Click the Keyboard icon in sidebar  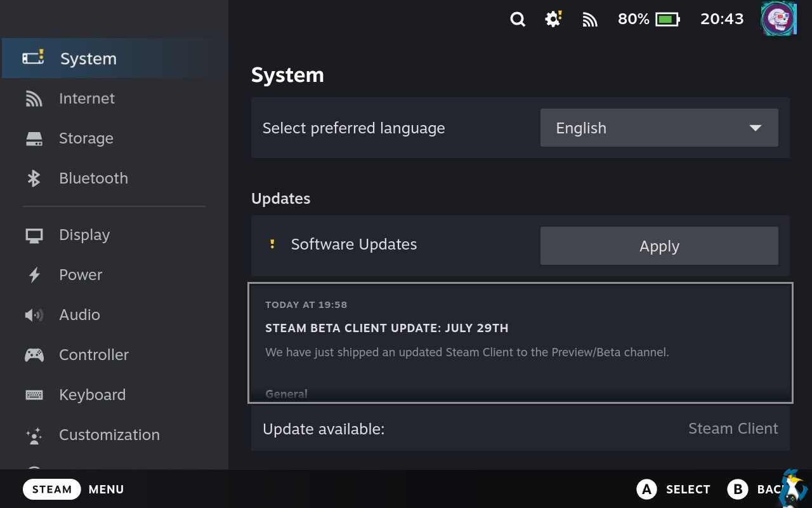click(x=34, y=395)
